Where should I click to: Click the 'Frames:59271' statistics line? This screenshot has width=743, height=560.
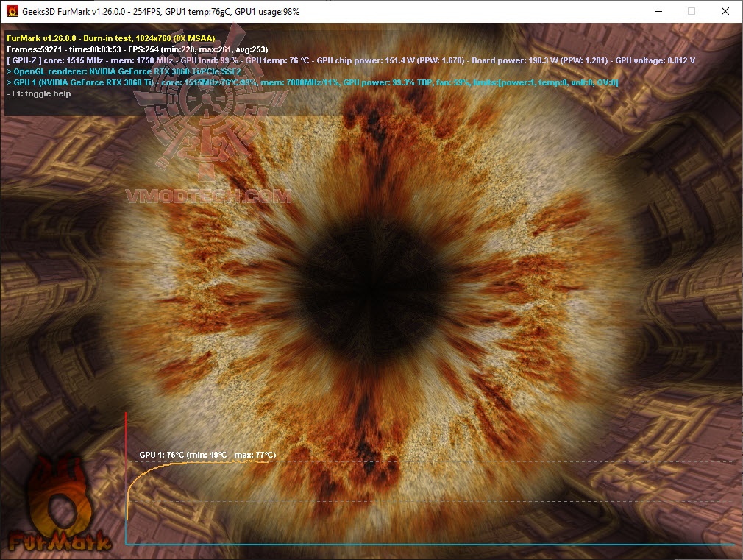138,49
